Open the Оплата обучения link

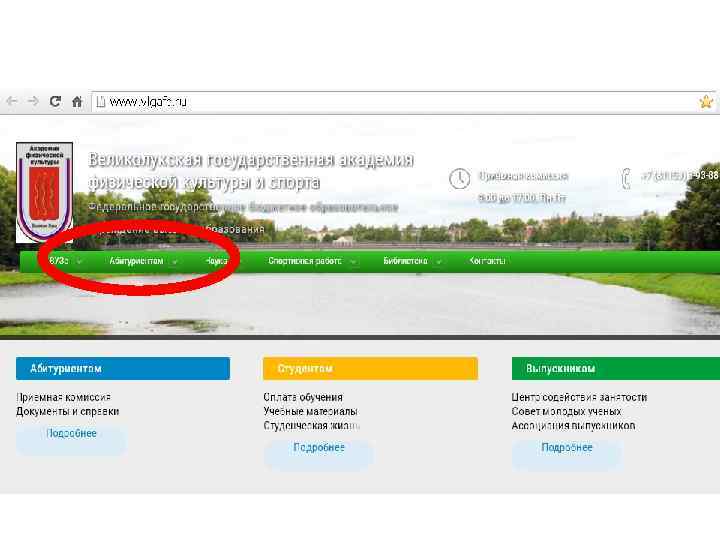pos(303,397)
